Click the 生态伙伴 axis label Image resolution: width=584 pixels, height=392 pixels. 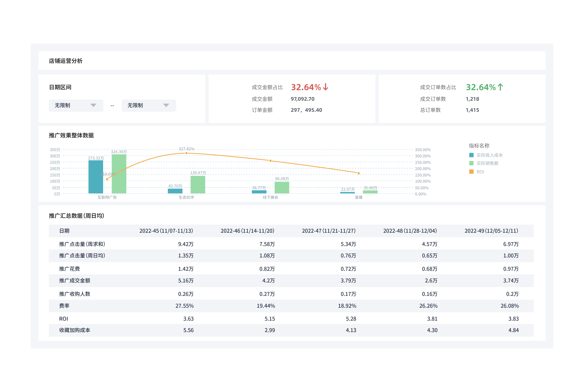(186, 197)
